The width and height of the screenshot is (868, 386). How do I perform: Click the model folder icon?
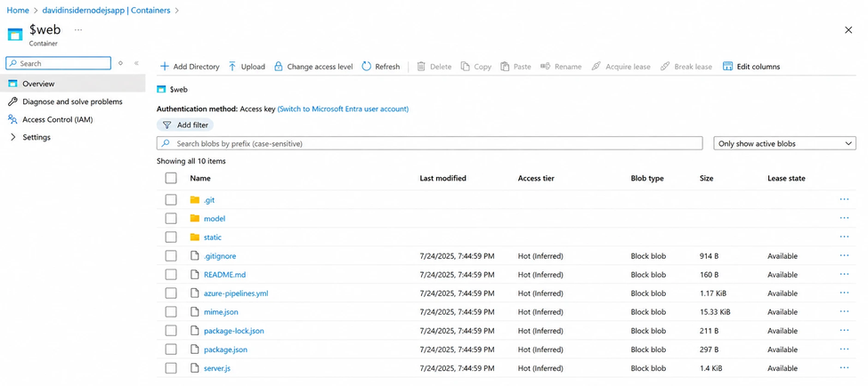pyautogui.click(x=194, y=219)
